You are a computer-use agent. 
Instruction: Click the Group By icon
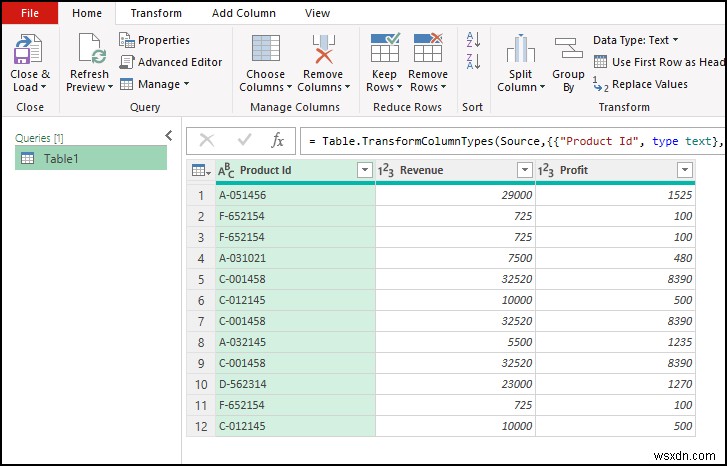click(x=568, y=48)
